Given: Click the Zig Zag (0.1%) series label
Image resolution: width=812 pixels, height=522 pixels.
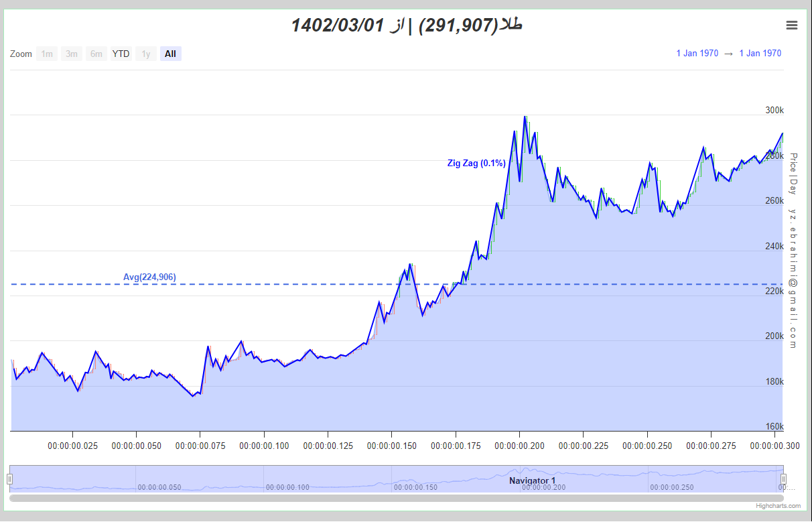Looking at the screenshot, I should [x=476, y=163].
